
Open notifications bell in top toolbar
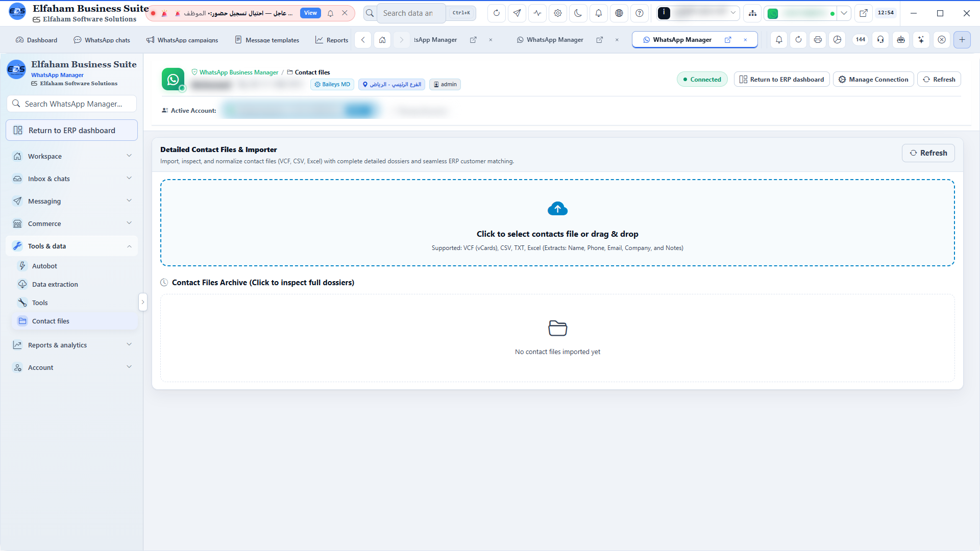(x=599, y=13)
